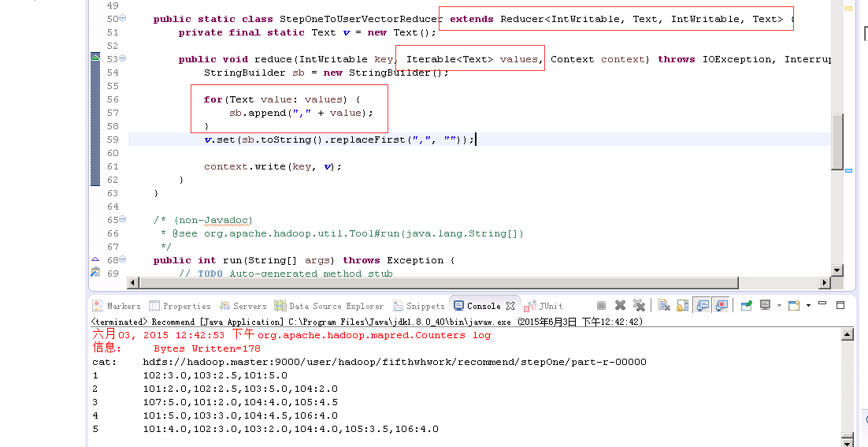Screen dimensions: 868x447
Task: Click 'public int run(String[] args)' signature
Action: [x=244, y=260]
